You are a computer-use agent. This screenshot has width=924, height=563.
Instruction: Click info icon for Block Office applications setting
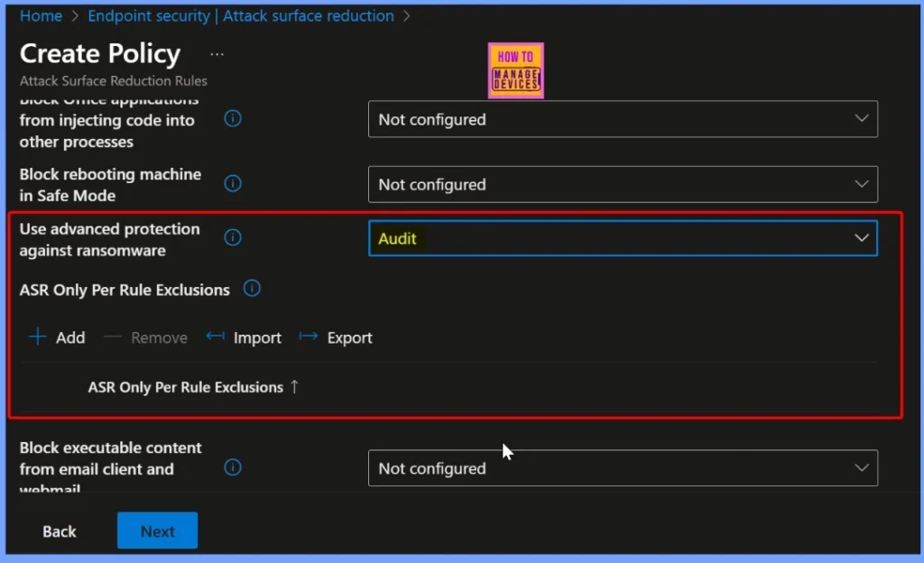[x=232, y=117]
